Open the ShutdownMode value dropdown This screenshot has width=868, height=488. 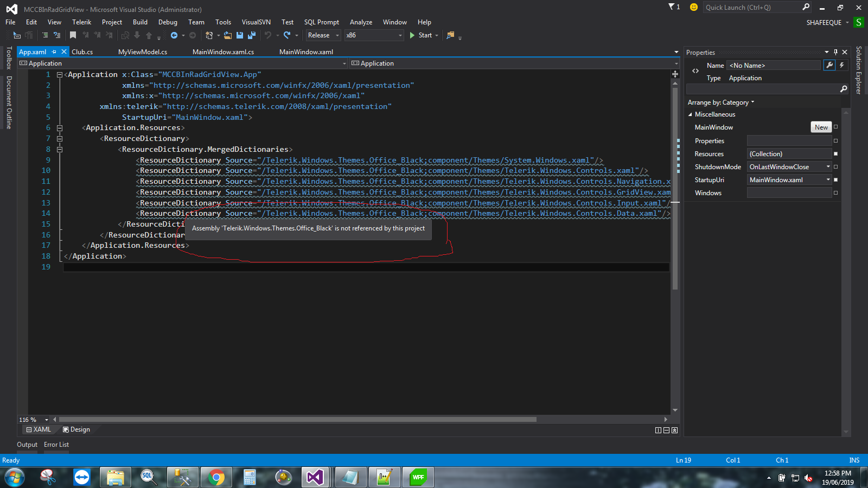(x=828, y=167)
